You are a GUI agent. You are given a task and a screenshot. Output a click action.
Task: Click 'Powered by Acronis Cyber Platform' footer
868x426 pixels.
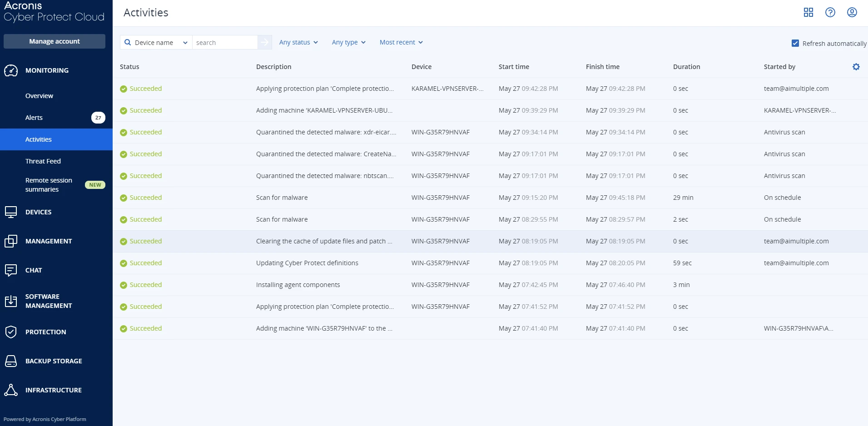[45, 419]
